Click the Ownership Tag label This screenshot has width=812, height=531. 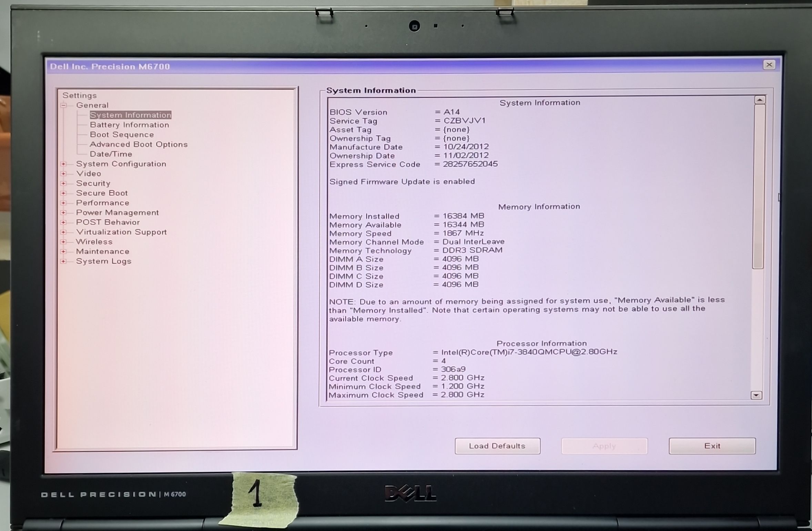tap(360, 138)
